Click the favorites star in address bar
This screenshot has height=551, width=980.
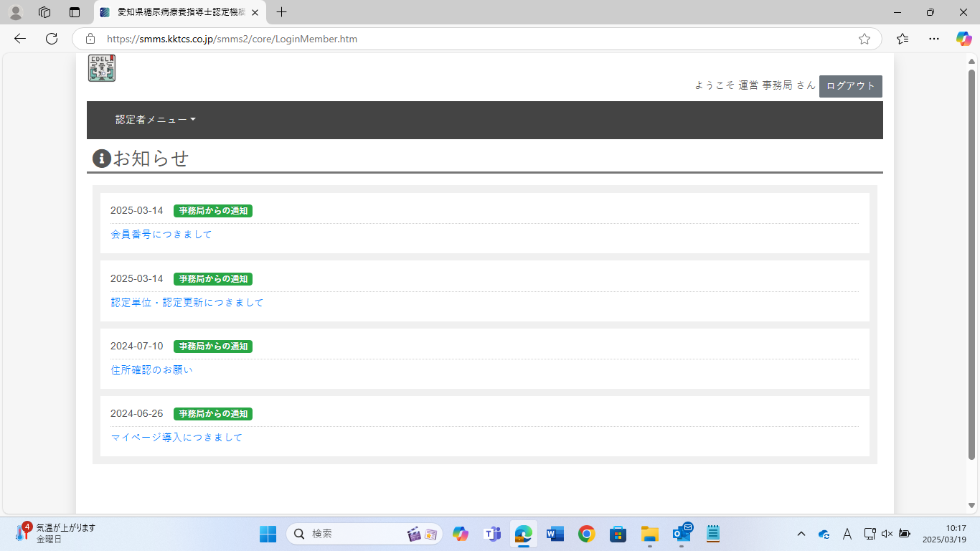click(864, 39)
